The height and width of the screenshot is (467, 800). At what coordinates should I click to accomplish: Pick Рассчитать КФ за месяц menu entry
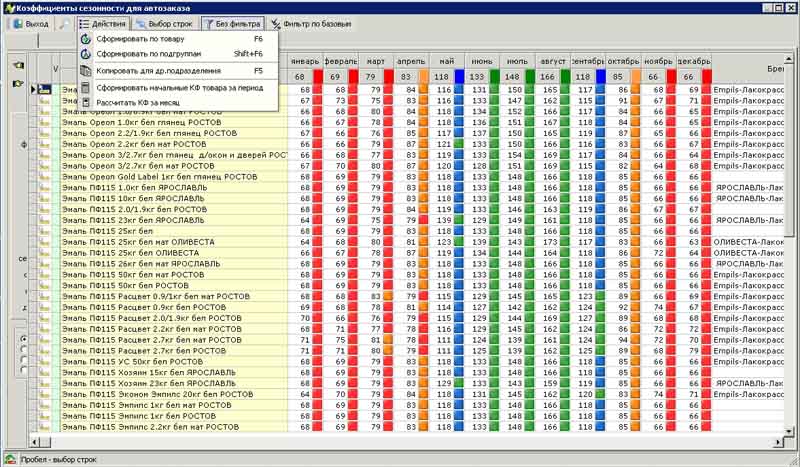(179, 103)
